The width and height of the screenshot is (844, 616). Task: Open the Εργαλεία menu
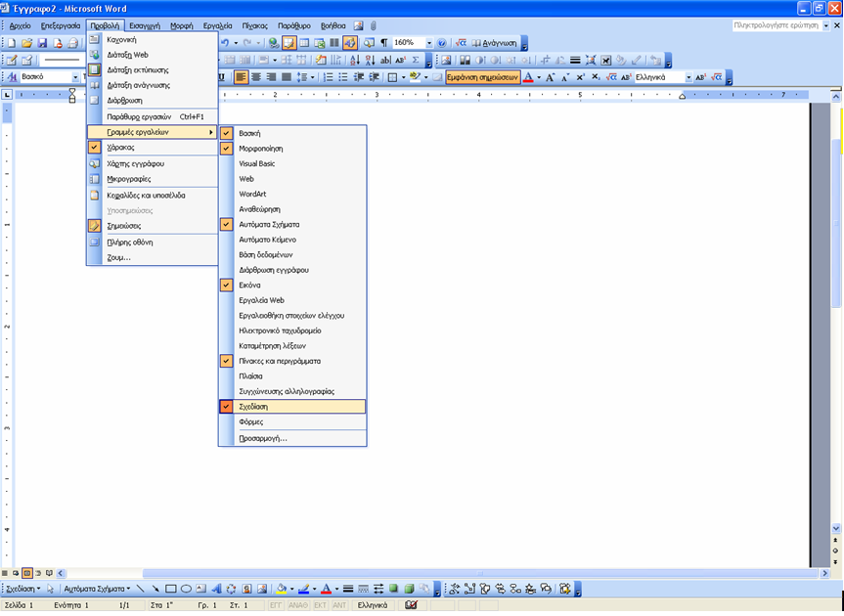tap(217, 25)
